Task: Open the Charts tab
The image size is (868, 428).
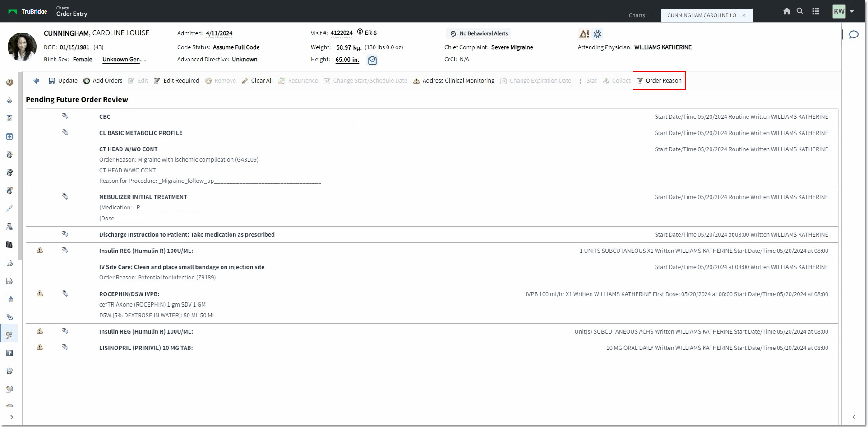Action: tap(637, 15)
